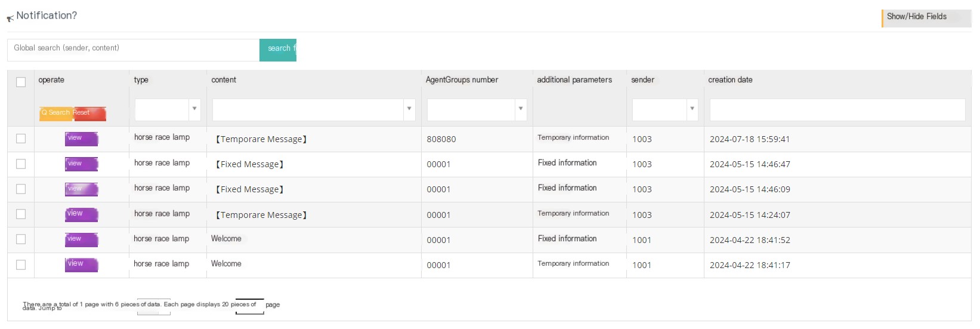Check the row dated 2024-05-15 14:46:47

[21, 164]
